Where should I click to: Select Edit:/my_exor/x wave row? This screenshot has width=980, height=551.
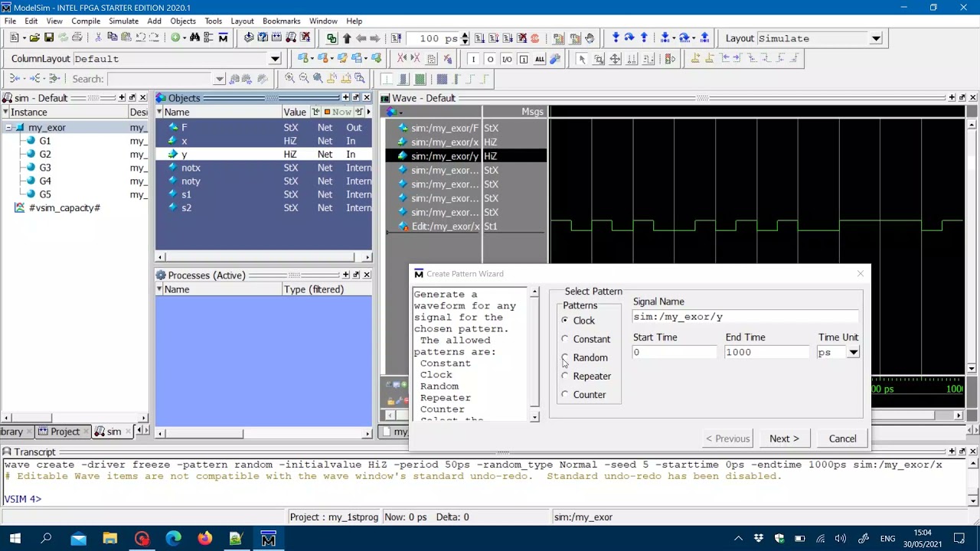(445, 226)
